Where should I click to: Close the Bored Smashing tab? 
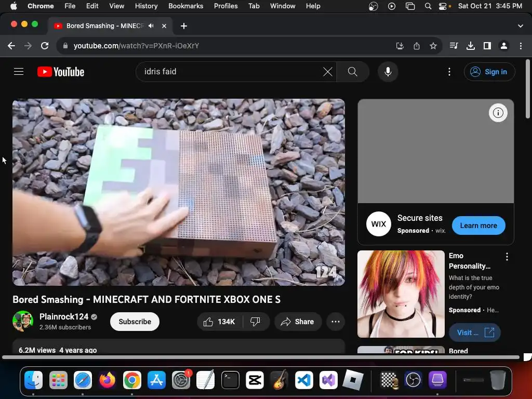(164, 26)
